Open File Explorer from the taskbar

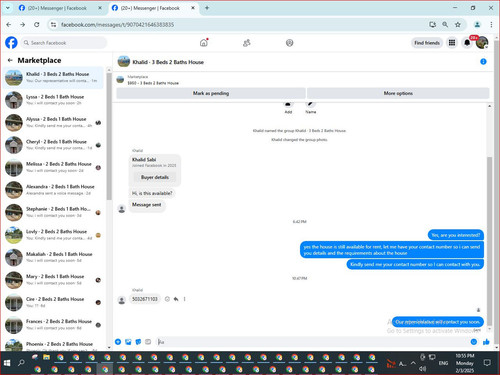point(46,358)
